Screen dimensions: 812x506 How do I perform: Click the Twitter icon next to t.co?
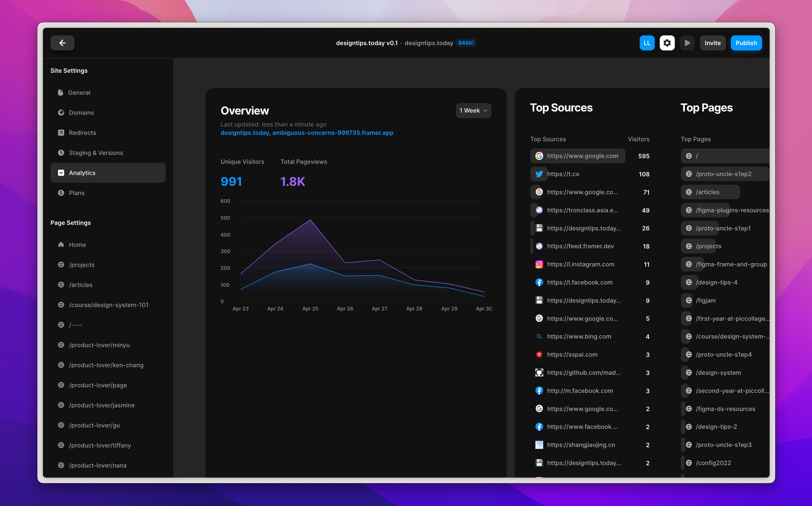click(539, 174)
